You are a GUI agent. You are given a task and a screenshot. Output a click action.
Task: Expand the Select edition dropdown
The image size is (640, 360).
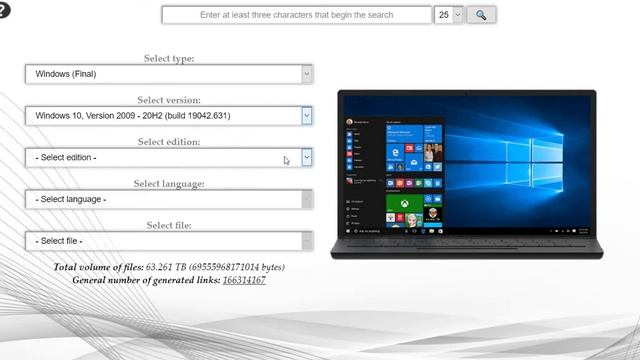pos(169,158)
